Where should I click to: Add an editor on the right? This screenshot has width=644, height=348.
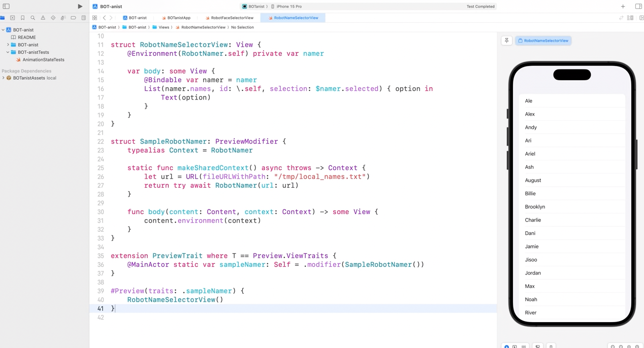(x=641, y=18)
